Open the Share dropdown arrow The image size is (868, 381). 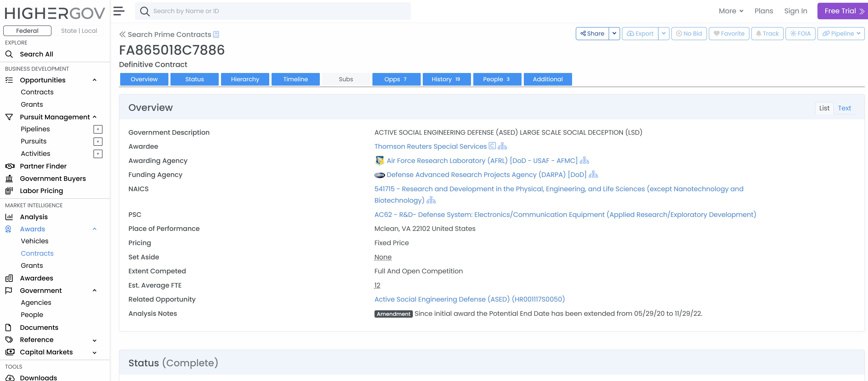[x=614, y=34]
